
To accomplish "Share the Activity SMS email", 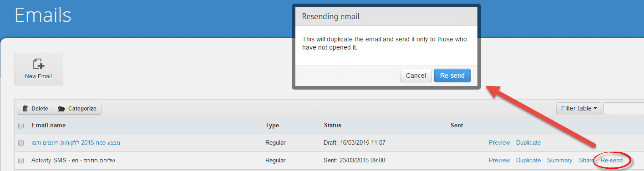I will coord(586,161).
